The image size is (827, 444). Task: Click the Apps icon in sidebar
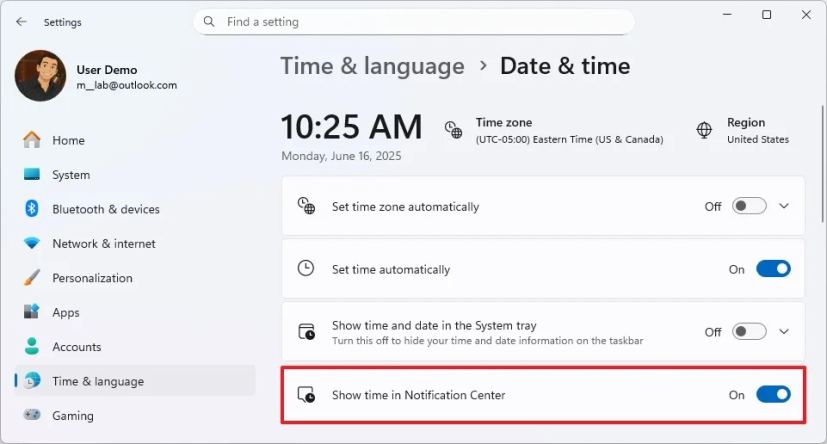(32, 312)
